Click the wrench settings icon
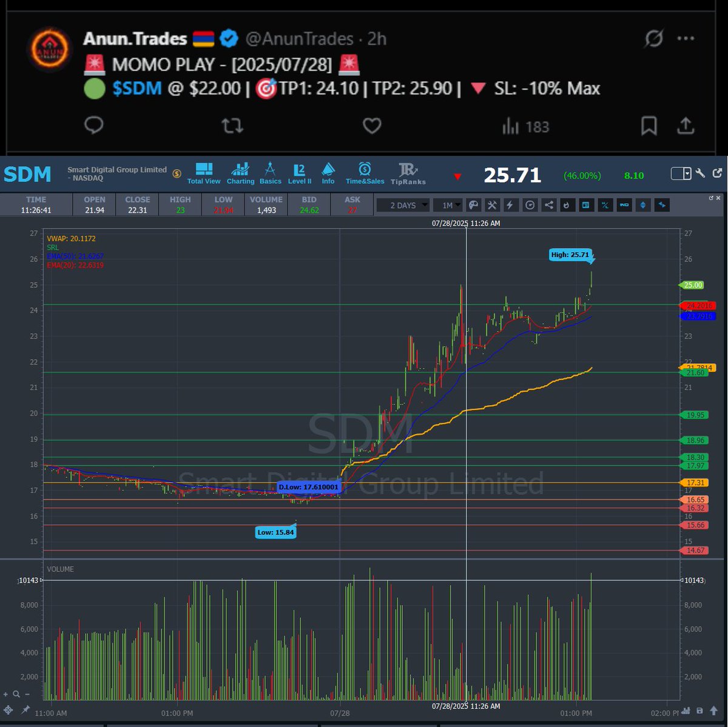Viewport: 728px width, 727px height. click(x=700, y=173)
